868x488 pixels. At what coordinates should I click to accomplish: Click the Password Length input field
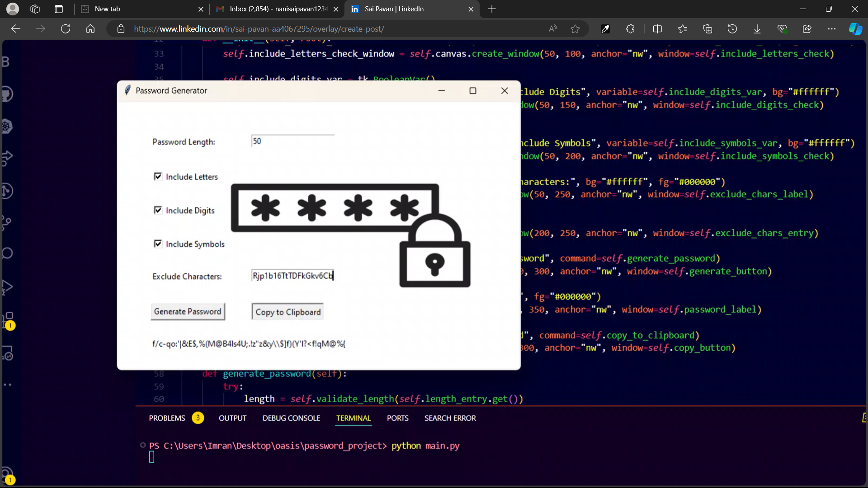coord(292,141)
